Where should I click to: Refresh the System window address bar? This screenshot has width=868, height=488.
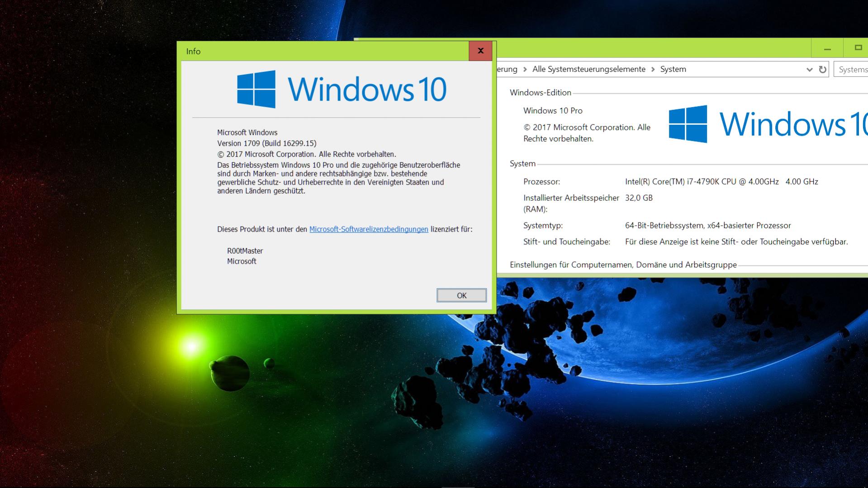822,69
